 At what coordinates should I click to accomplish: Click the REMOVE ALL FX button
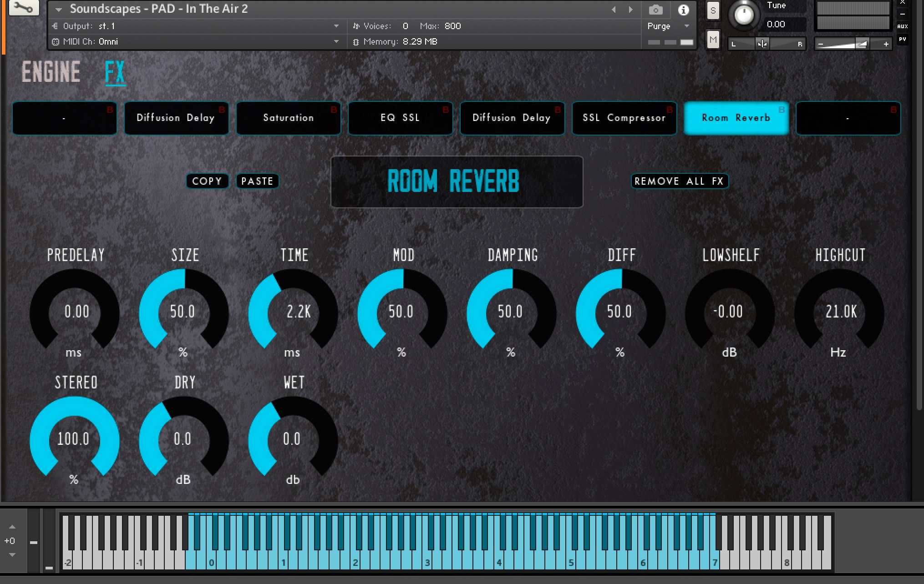[679, 181]
